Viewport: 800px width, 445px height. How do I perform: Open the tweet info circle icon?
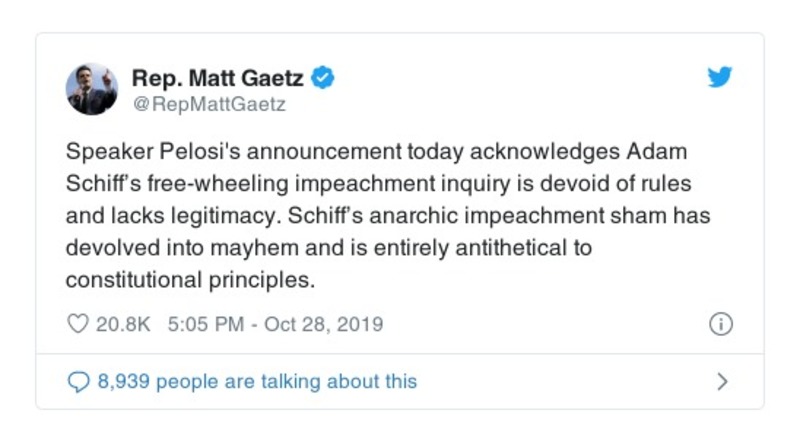720,324
